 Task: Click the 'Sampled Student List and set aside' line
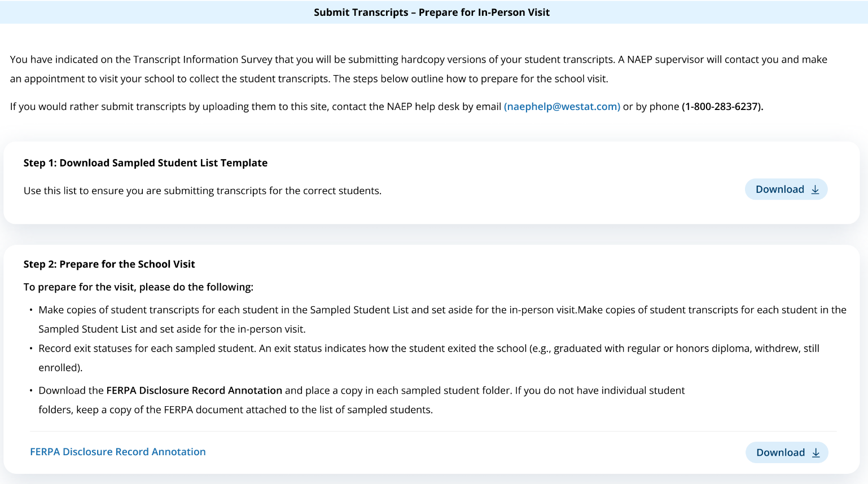pos(172,329)
